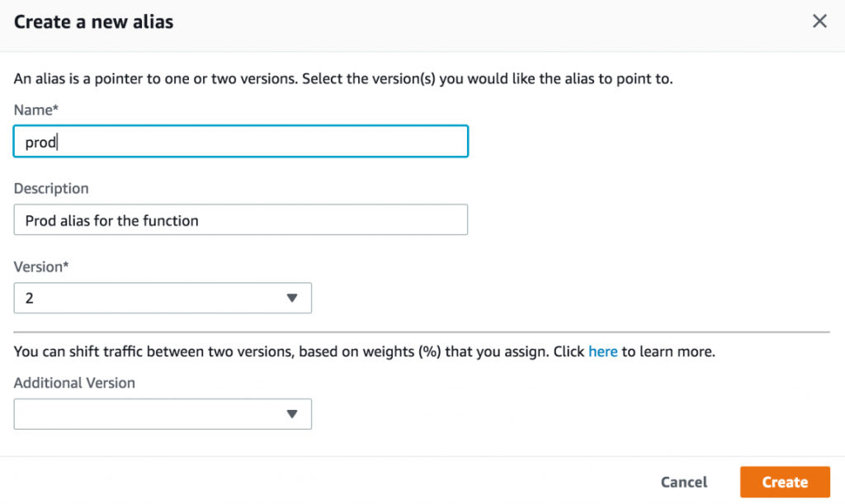This screenshot has width=845, height=504.
Task: Select the Description field with 'Prod alias'
Action: click(239, 219)
